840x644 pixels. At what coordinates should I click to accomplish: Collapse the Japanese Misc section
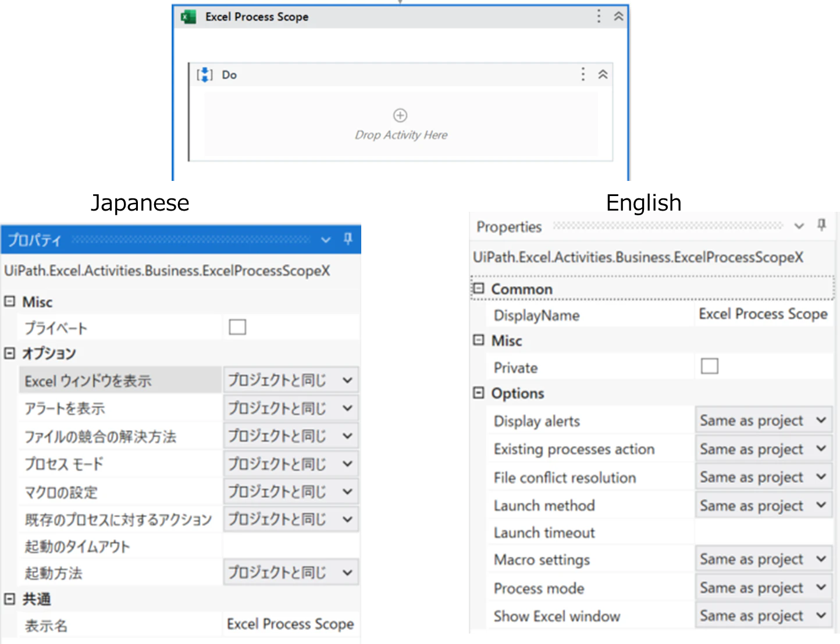tap(9, 301)
